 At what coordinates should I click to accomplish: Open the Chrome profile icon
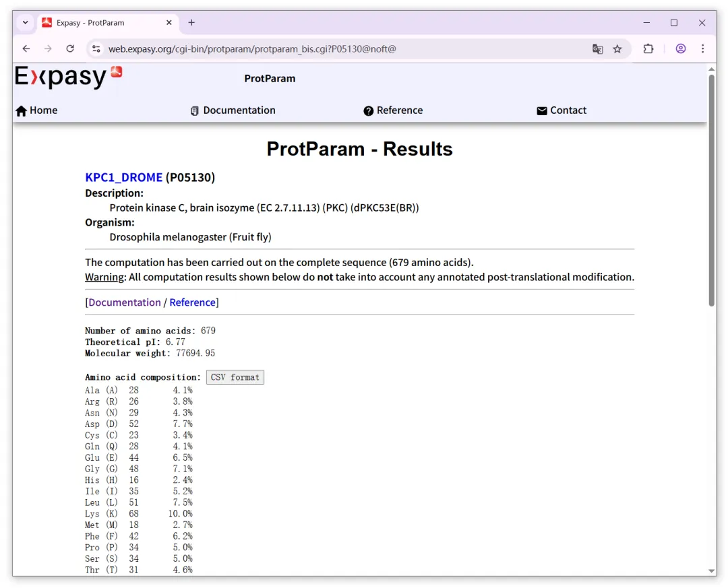(x=681, y=48)
